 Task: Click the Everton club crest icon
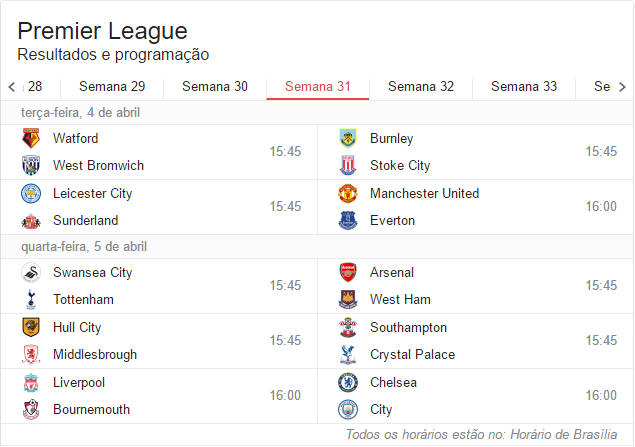tap(348, 221)
